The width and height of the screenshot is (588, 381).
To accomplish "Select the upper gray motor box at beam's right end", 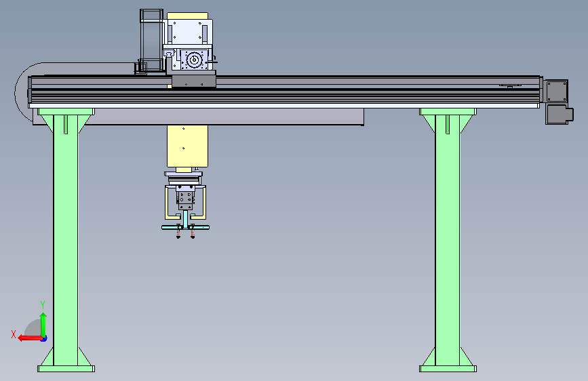I will pyautogui.click(x=556, y=91).
